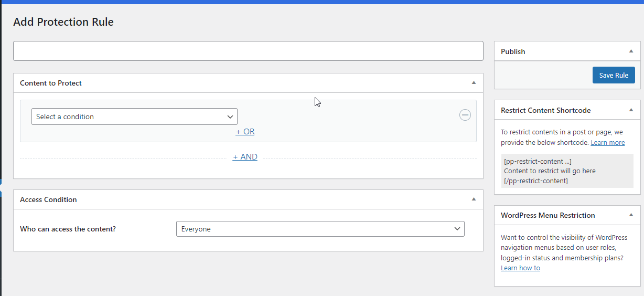This screenshot has height=296, width=644.
Task: Open the Learn how to link
Action: (520, 268)
